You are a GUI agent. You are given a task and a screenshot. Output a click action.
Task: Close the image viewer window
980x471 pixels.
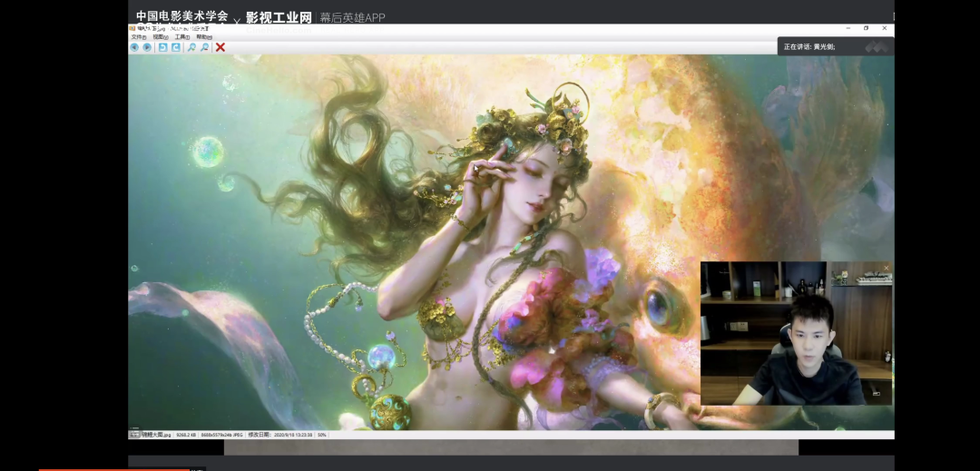click(885, 28)
